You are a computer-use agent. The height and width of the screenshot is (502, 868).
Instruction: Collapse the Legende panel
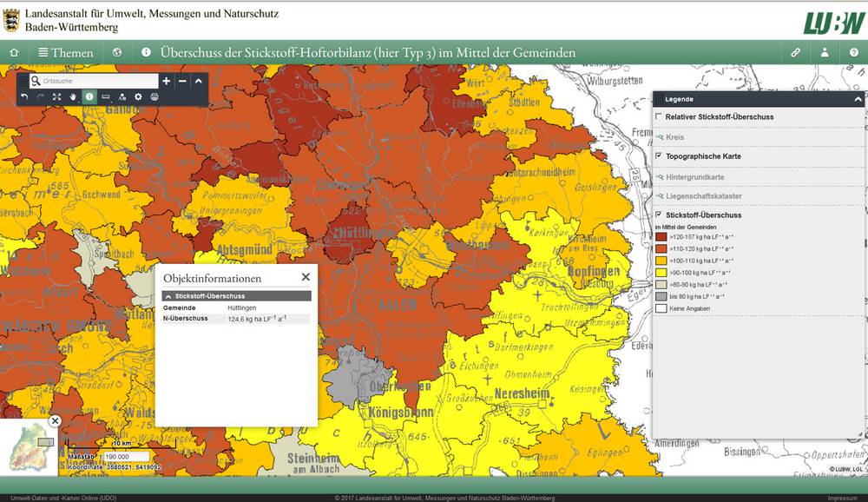point(858,100)
